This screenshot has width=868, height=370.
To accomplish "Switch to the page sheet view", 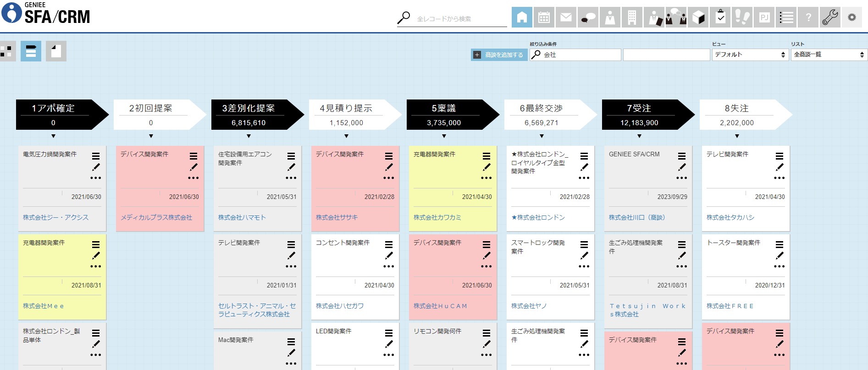I will [x=56, y=51].
